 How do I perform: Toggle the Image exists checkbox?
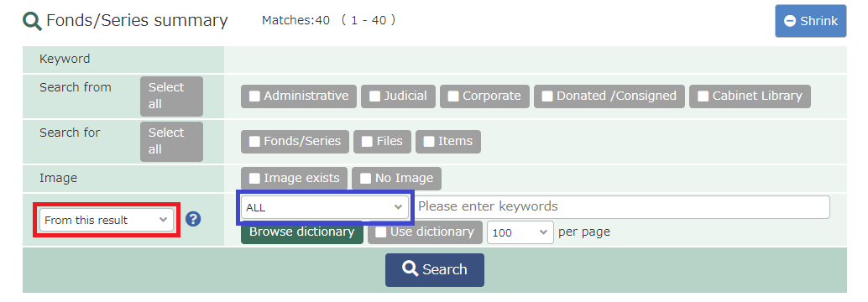(x=254, y=179)
